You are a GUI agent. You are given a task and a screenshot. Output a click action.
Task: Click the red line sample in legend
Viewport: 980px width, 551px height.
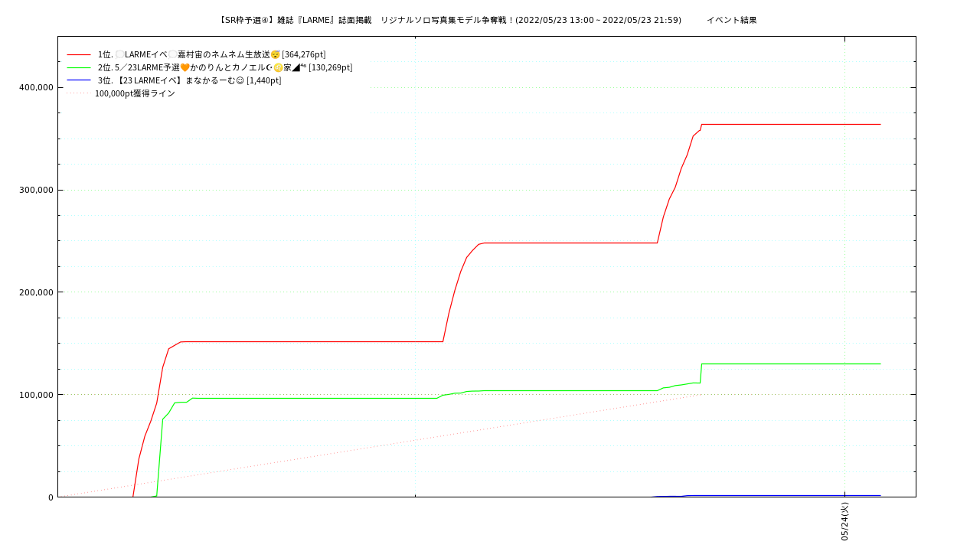click(79, 54)
